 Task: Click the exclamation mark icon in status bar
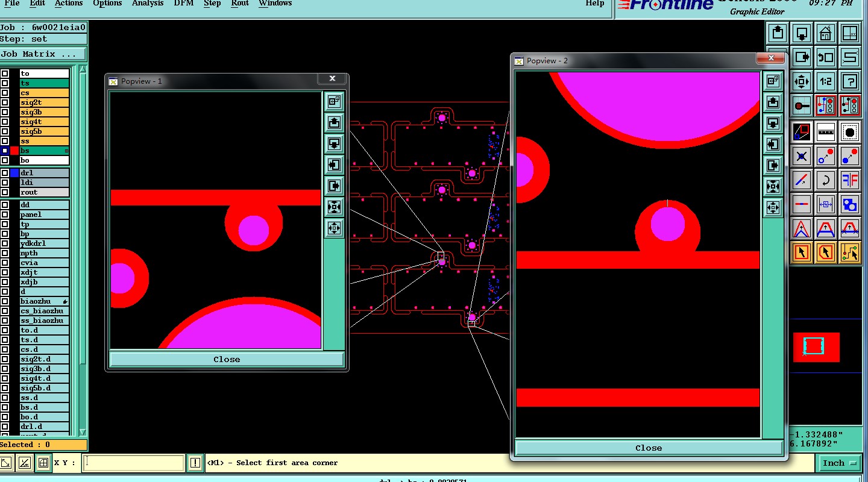[195, 463]
